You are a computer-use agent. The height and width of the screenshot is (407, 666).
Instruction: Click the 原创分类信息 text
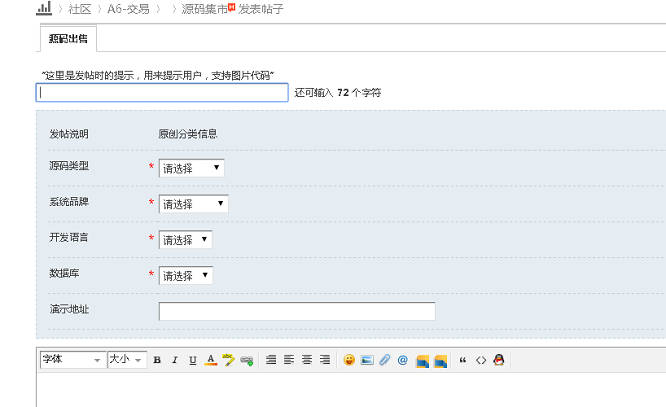pyautogui.click(x=188, y=134)
